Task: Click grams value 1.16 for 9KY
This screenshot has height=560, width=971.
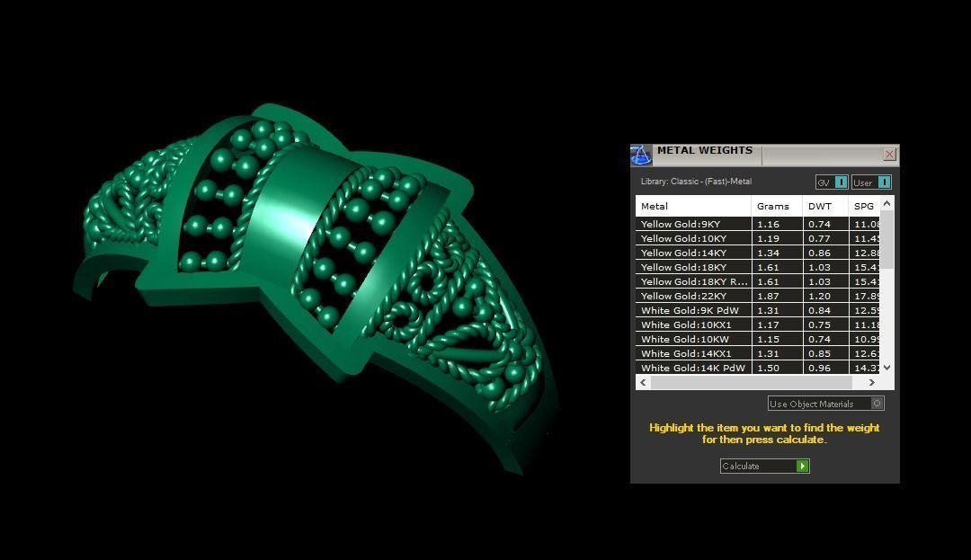Action: pos(769,224)
